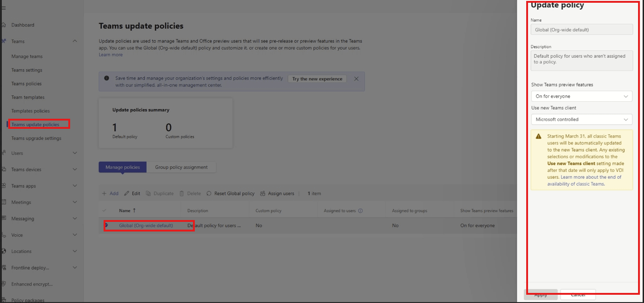Expand the Teams apps section
The height and width of the screenshot is (303, 644).
[75, 186]
